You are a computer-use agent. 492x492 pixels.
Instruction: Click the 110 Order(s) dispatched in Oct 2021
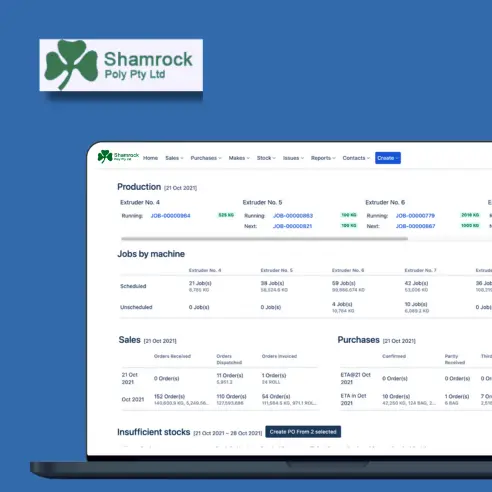(231, 396)
